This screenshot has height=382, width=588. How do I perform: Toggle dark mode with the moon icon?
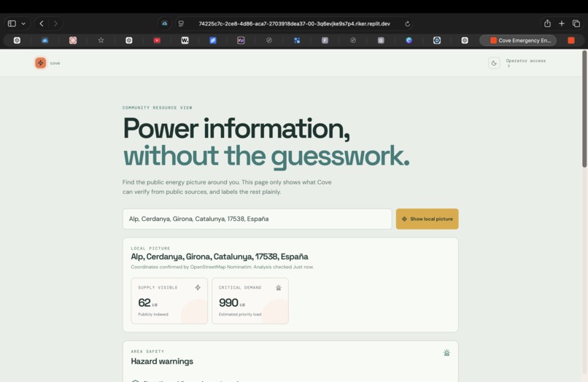494,63
